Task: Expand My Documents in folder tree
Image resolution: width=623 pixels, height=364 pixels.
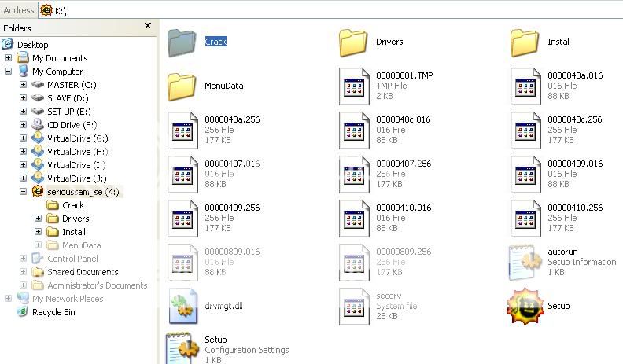Action: coord(8,58)
